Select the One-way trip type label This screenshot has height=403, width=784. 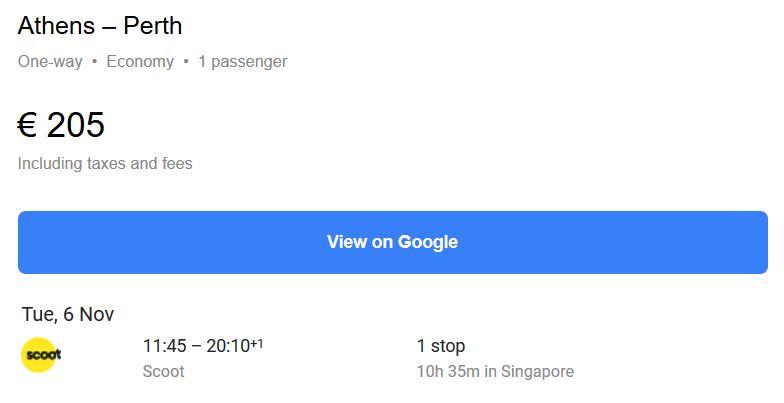coord(50,62)
